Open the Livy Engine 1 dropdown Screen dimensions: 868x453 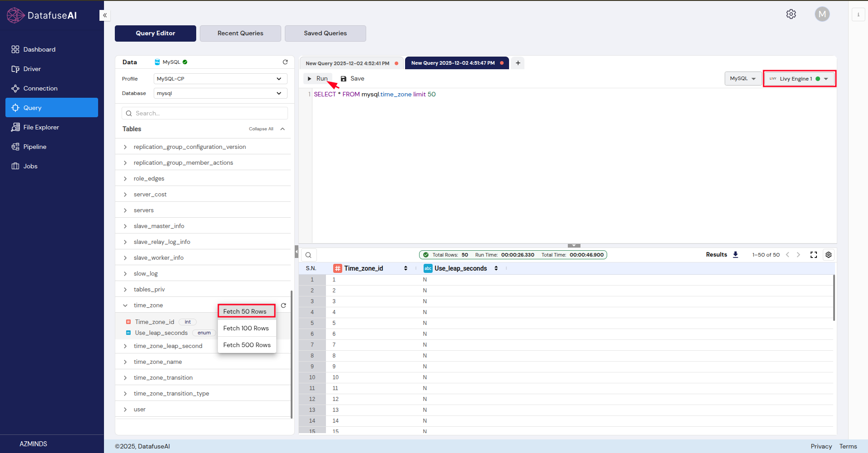pos(799,78)
